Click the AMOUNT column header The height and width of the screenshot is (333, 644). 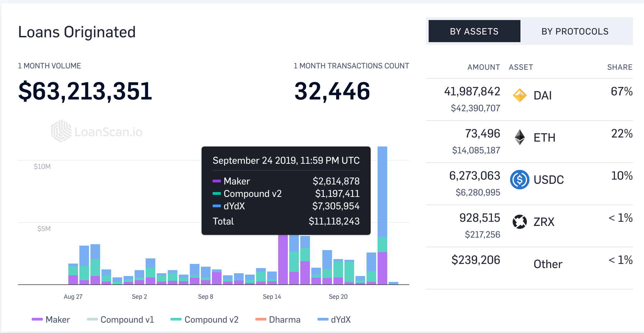pyautogui.click(x=484, y=67)
